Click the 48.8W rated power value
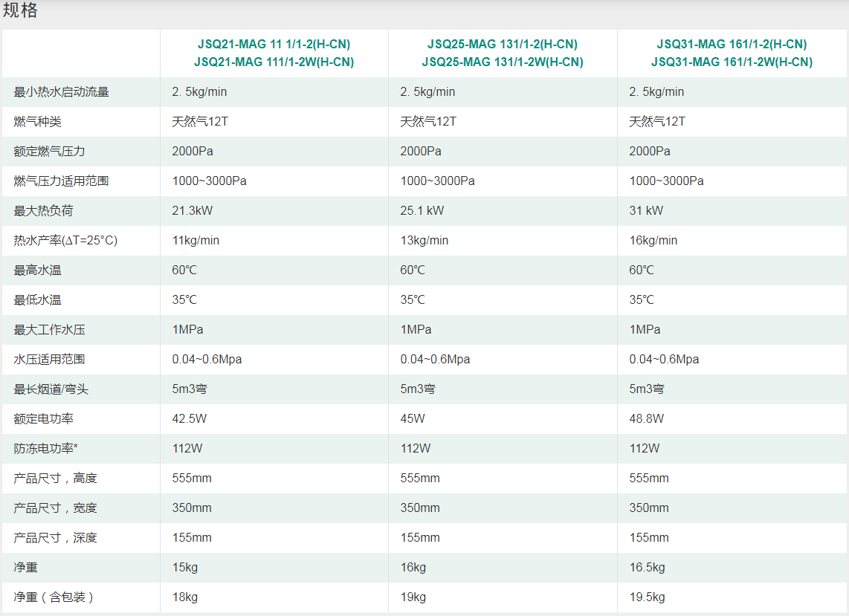 coord(647,419)
